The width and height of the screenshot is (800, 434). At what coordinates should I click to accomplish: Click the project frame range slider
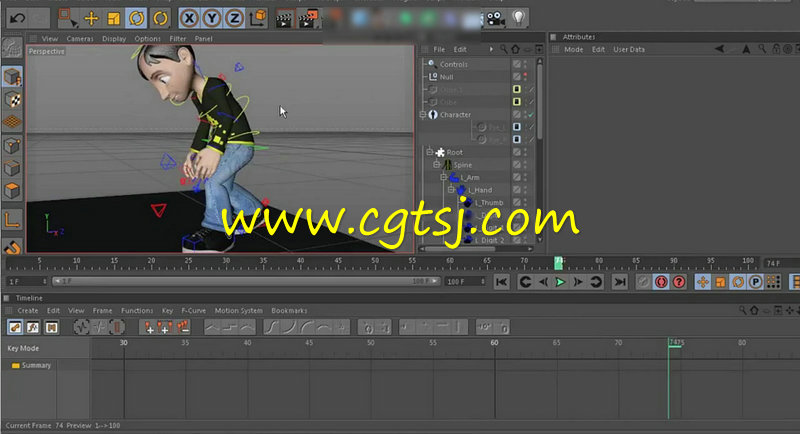tap(245, 281)
